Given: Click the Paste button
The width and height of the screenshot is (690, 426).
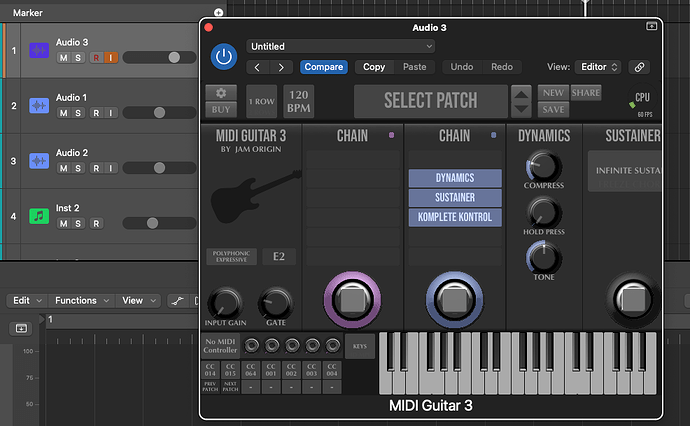Looking at the screenshot, I should 415,67.
